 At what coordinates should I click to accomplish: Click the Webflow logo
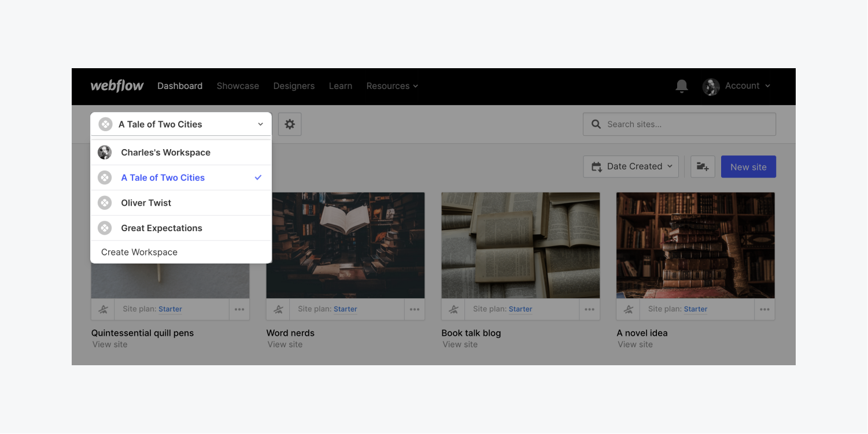click(x=117, y=86)
